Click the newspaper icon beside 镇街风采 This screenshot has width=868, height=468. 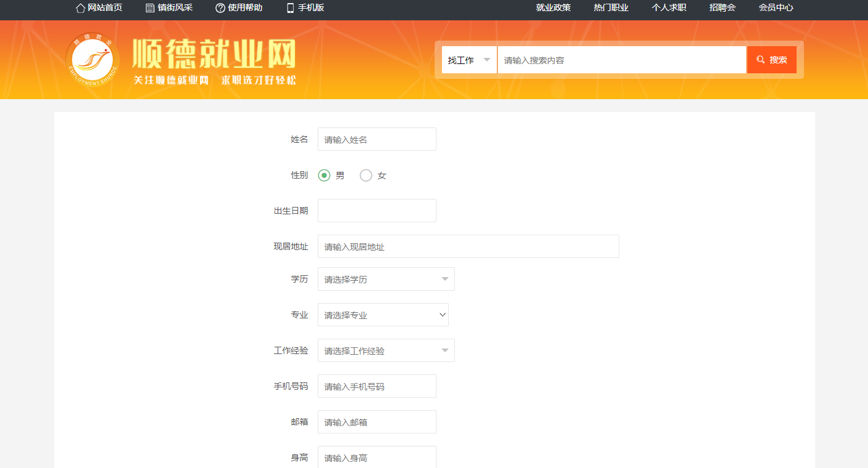coord(150,8)
